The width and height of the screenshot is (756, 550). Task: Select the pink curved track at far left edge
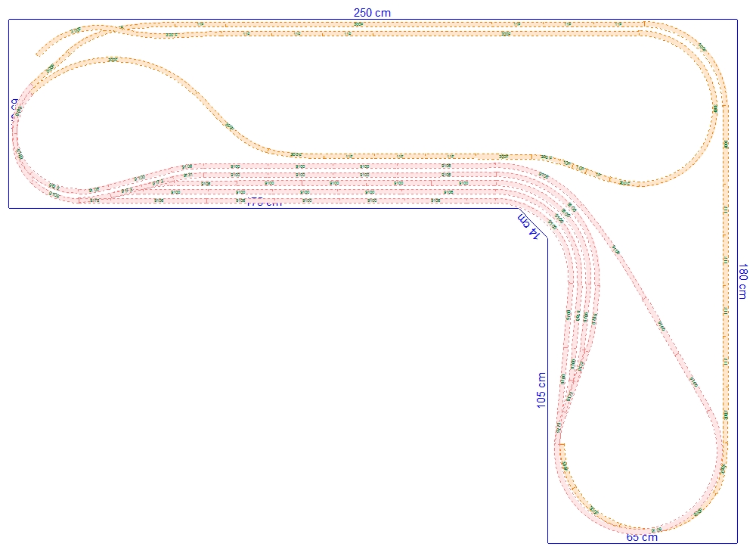[x=17, y=136]
